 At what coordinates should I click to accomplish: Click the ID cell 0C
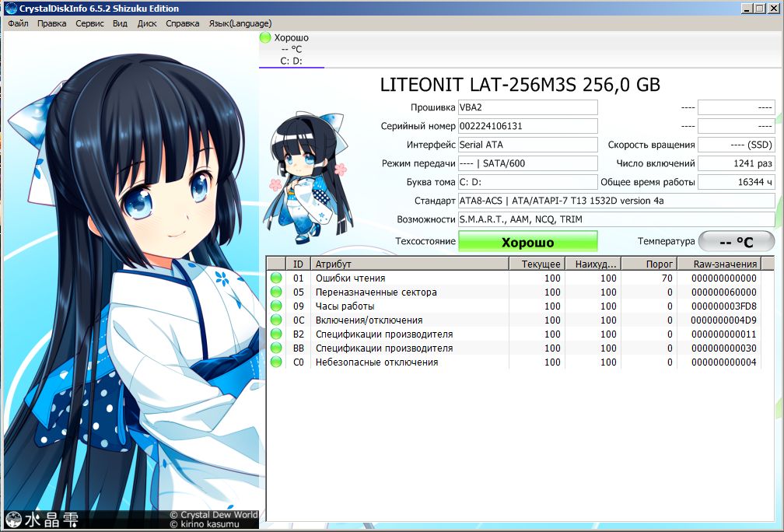[x=299, y=320]
